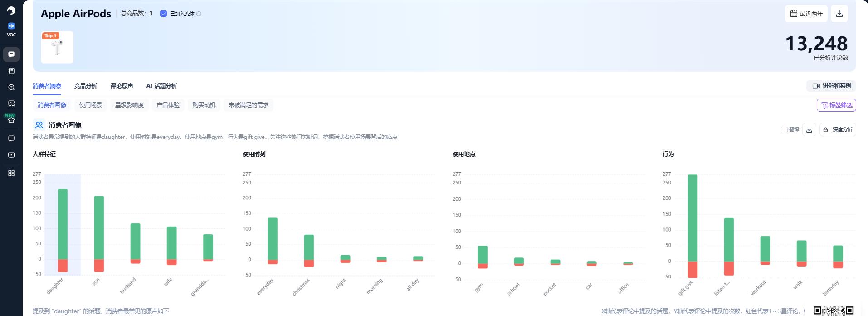Click the green daughter bar in 人群特征 chart
Screen dimensions: 868x316
[x=63, y=223]
